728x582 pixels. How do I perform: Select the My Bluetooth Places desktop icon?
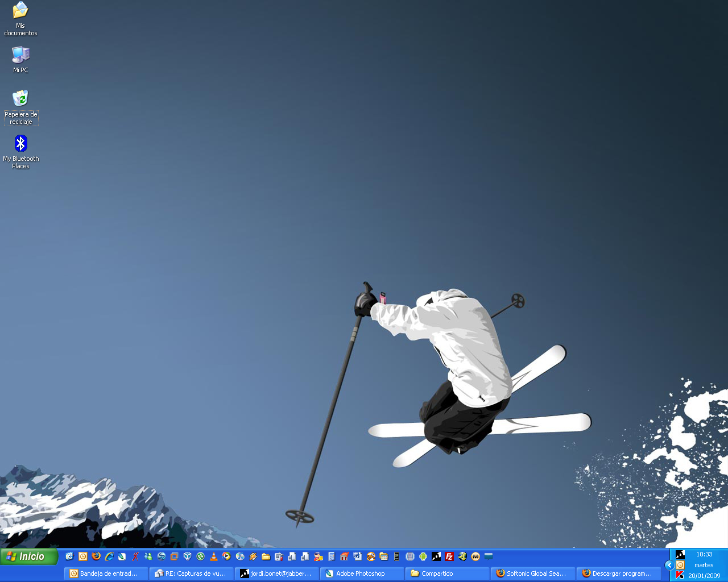coord(20,151)
